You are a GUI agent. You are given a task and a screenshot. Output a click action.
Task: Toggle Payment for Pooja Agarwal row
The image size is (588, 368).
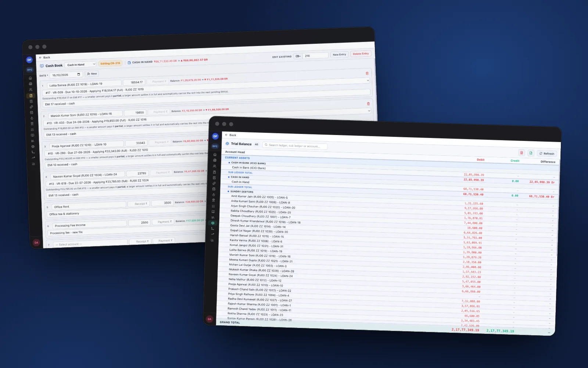pyautogui.click(x=160, y=142)
